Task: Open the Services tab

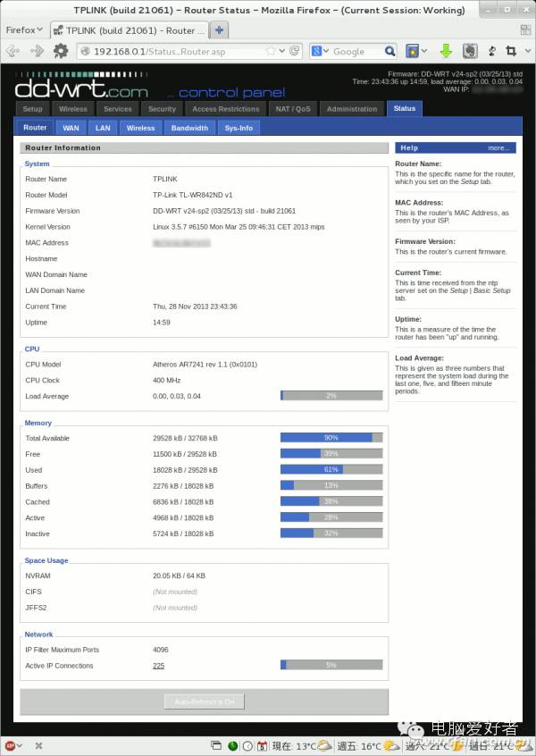Action: pyautogui.click(x=118, y=109)
